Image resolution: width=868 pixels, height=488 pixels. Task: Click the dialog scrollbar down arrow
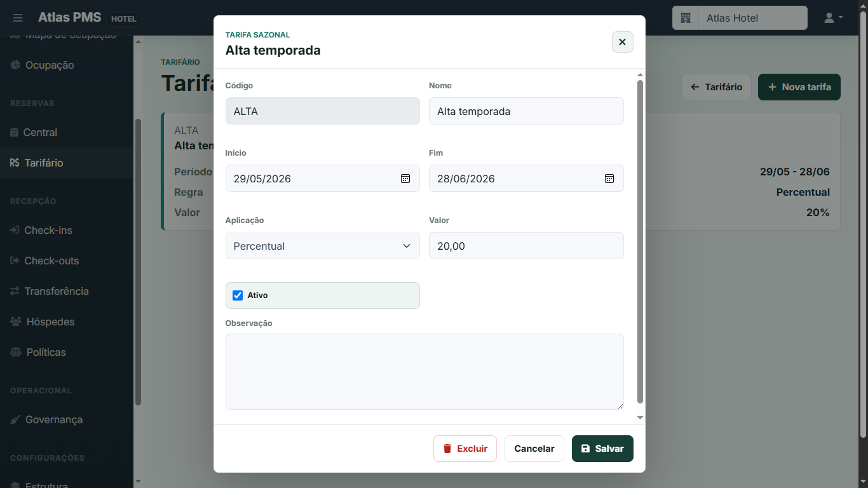[x=640, y=417]
